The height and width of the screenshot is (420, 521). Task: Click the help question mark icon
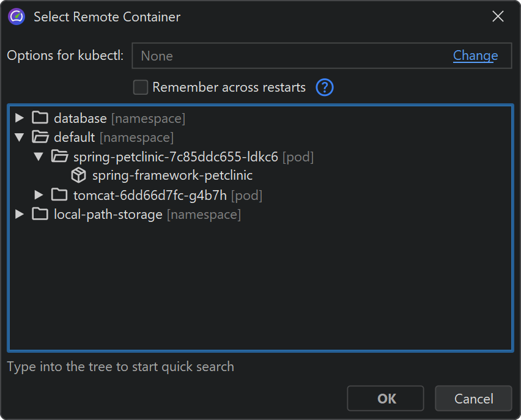(x=325, y=87)
